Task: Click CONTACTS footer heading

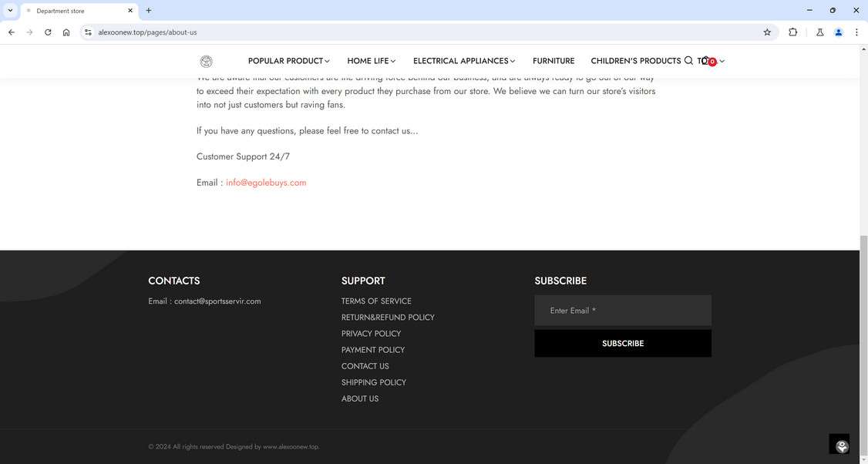Action: [173, 281]
